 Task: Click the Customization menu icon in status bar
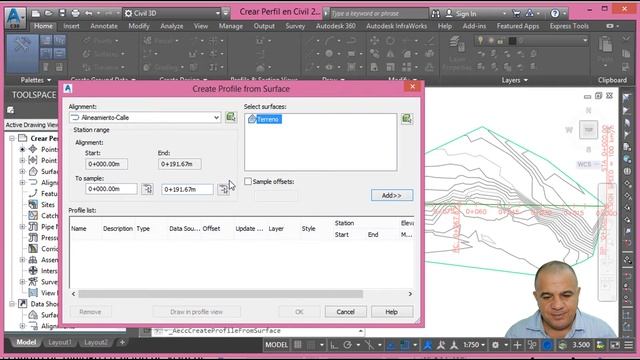[629, 345]
